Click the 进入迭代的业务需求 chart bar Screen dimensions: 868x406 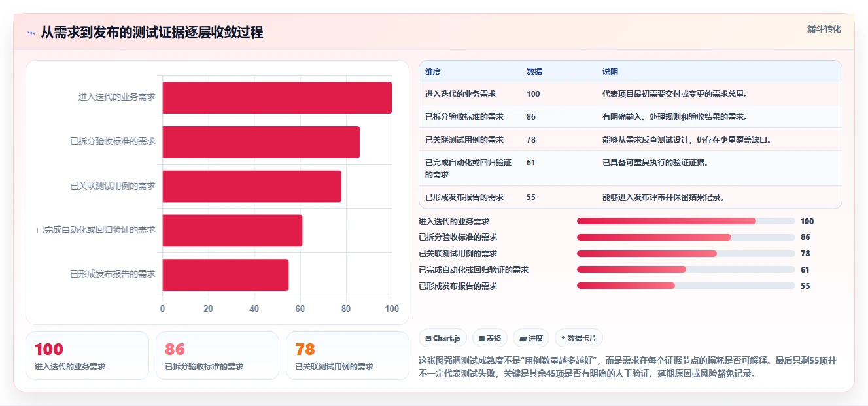[x=277, y=97]
